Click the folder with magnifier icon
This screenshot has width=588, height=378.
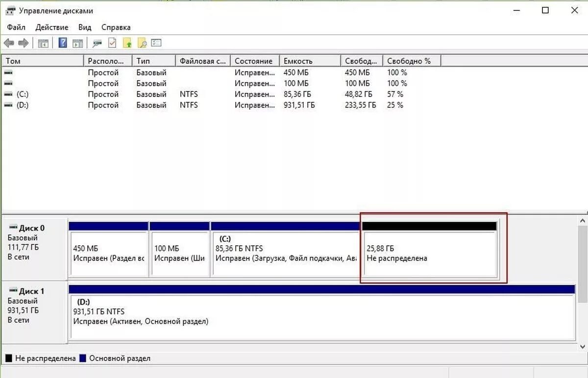click(x=142, y=43)
